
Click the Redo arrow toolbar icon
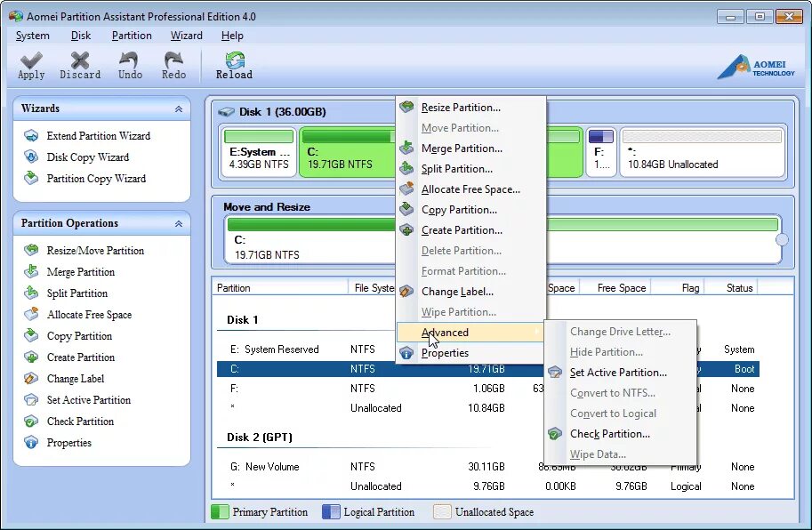[x=173, y=60]
